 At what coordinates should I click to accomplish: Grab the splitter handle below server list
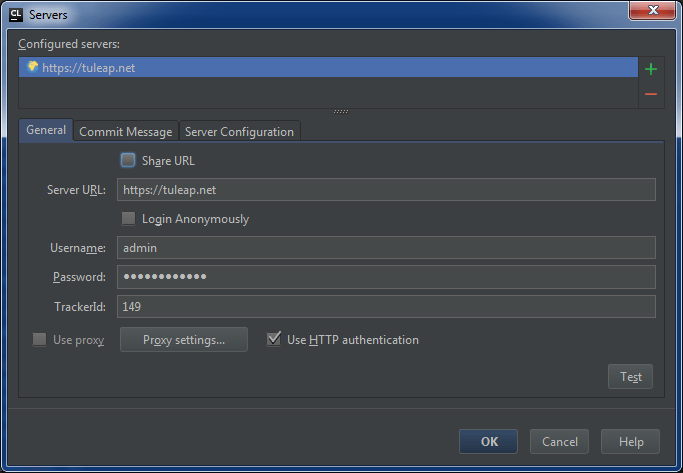pos(341,111)
